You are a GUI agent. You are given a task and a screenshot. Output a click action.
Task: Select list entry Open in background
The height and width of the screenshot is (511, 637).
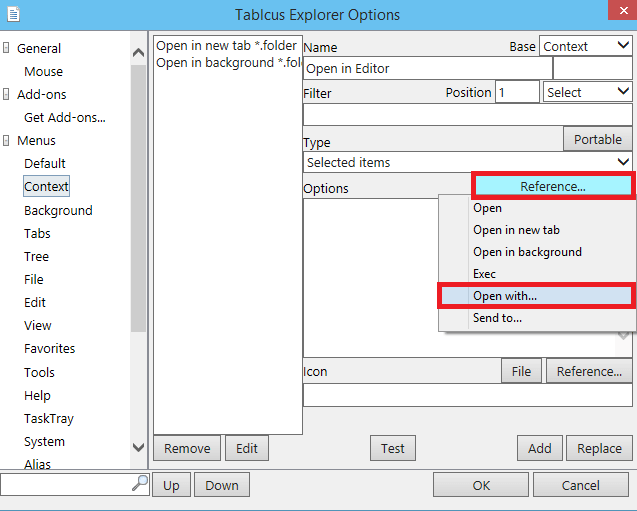click(228, 63)
